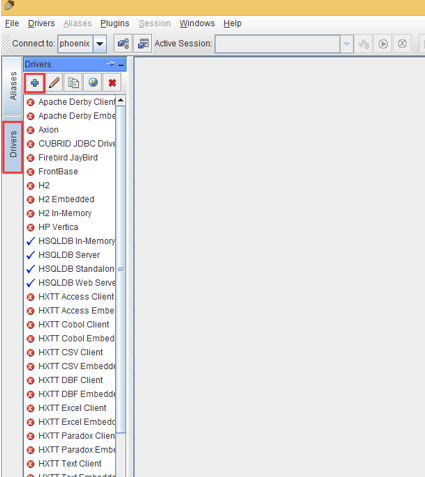Screen dimensions: 425x477
Task: Minimize the Drivers panel with dash icon
Action: [121, 65]
